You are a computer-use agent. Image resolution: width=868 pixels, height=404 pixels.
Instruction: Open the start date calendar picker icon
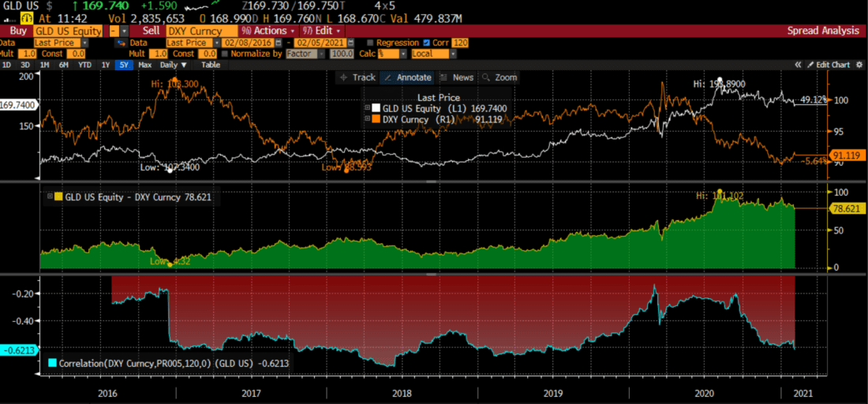[278, 43]
